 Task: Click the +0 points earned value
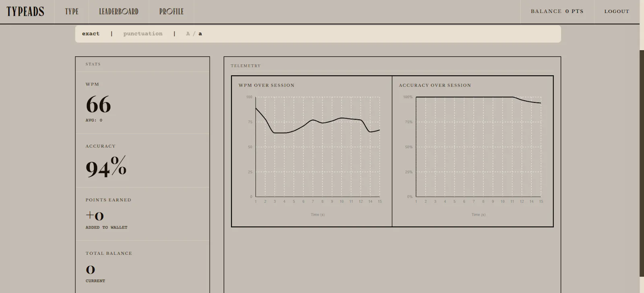pos(95,216)
